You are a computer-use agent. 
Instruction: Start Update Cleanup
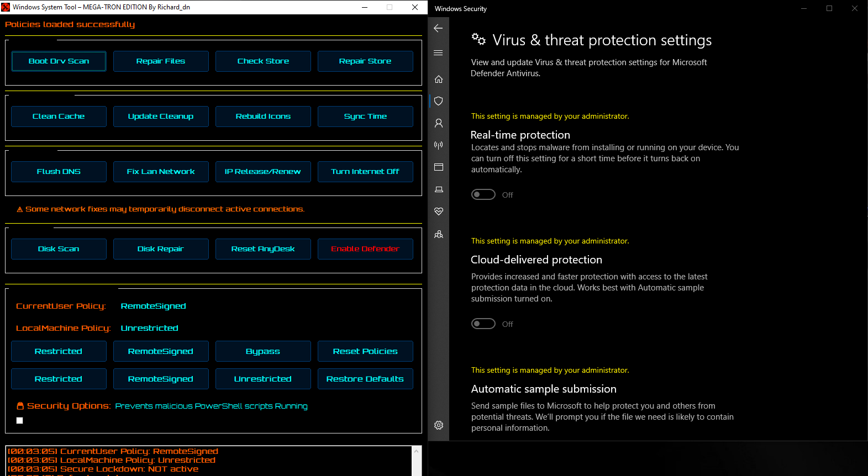click(x=161, y=117)
